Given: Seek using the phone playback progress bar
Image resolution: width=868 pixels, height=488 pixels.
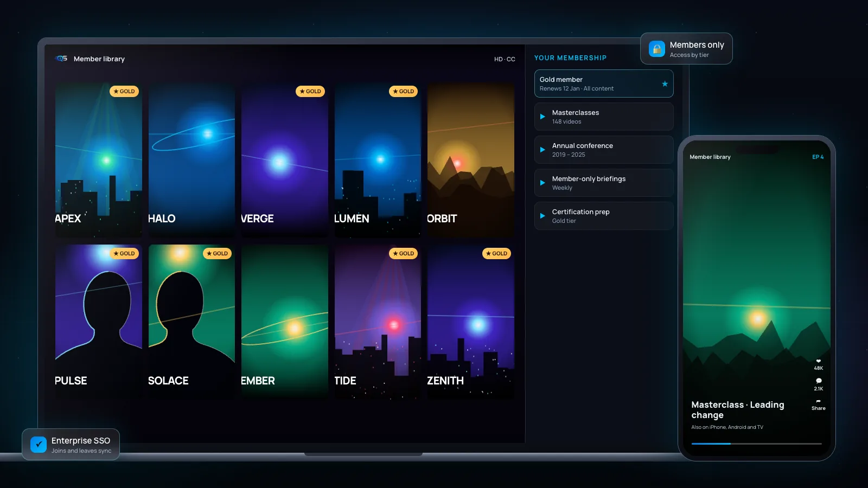Looking at the screenshot, I should coord(756,444).
